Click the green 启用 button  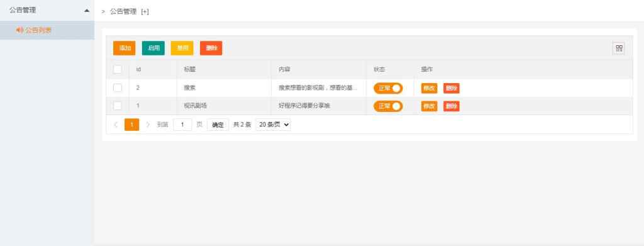[x=153, y=48]
